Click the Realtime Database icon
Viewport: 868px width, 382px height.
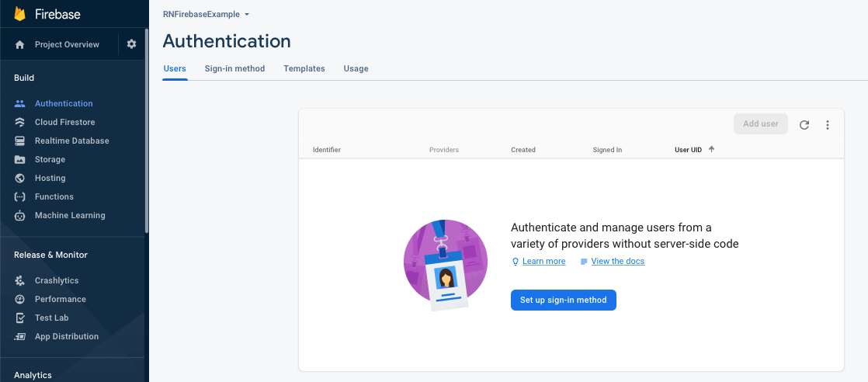20,141
